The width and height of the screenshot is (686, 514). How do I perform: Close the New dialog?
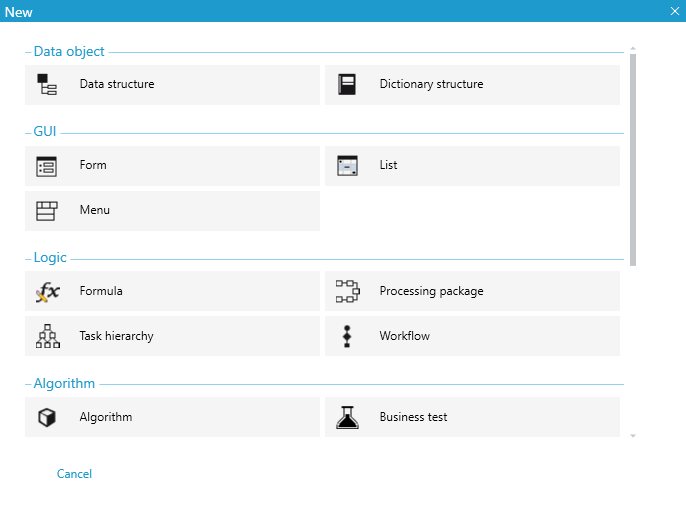675,11
